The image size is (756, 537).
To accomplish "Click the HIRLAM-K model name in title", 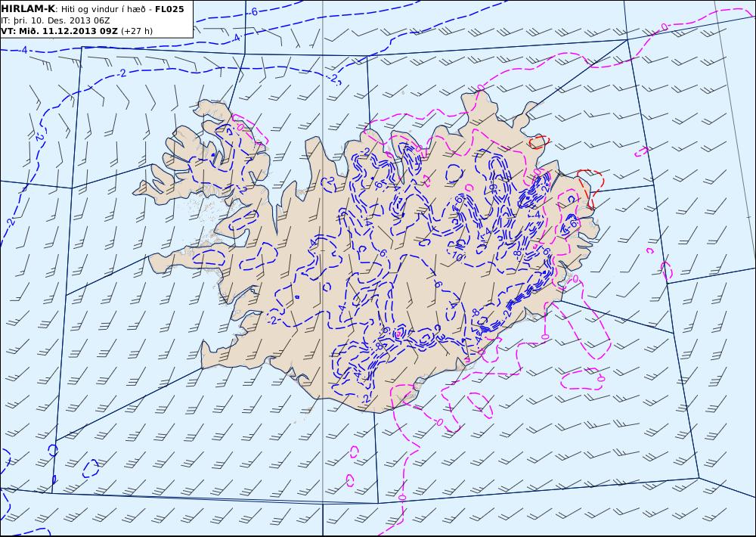I will pyautogui.click(x=28, y=8).
